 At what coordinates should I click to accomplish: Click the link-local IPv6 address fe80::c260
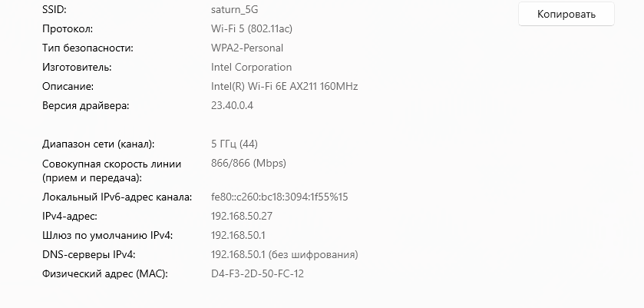pyautogui.click(x=279, y=197)
